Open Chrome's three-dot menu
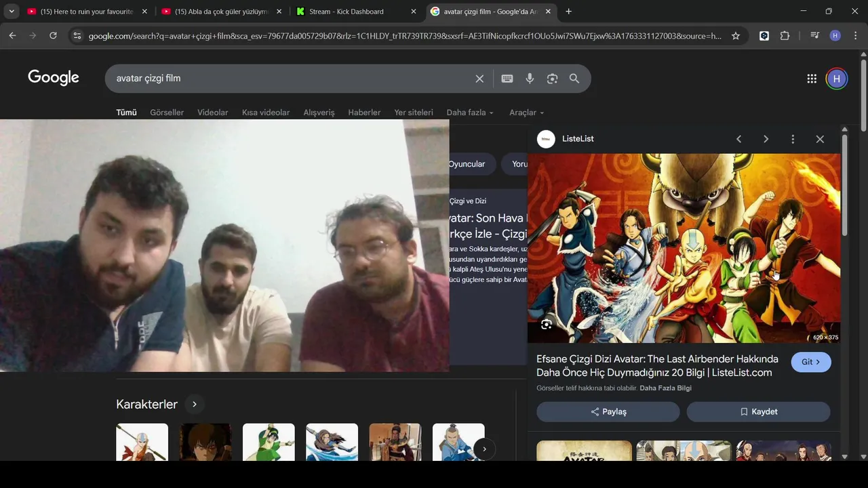 (856, 36)
